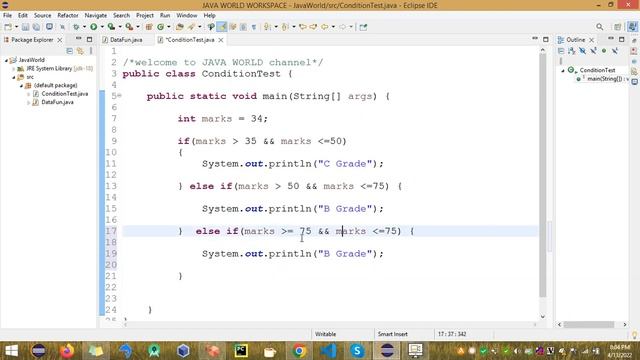Image resolution: width=640 pixels, height=360 pixels.
Task: Click the Previous Annotation toolbar icon
Action: tap(285, 27)
